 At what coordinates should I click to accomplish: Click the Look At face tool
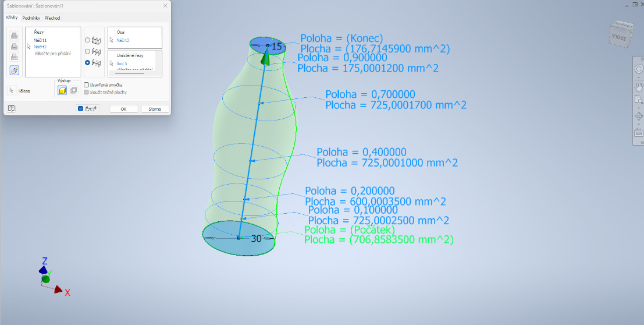point(638,133)
